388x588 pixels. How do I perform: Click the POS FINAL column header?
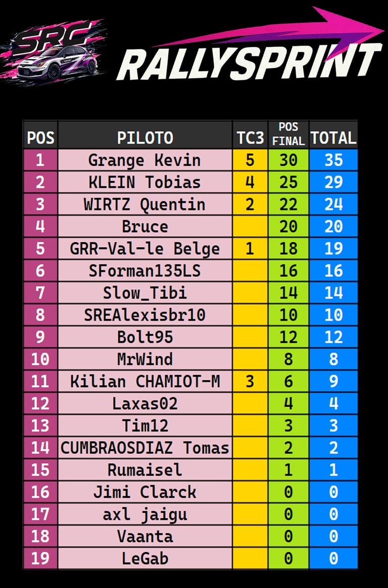(x=288, y=134)
